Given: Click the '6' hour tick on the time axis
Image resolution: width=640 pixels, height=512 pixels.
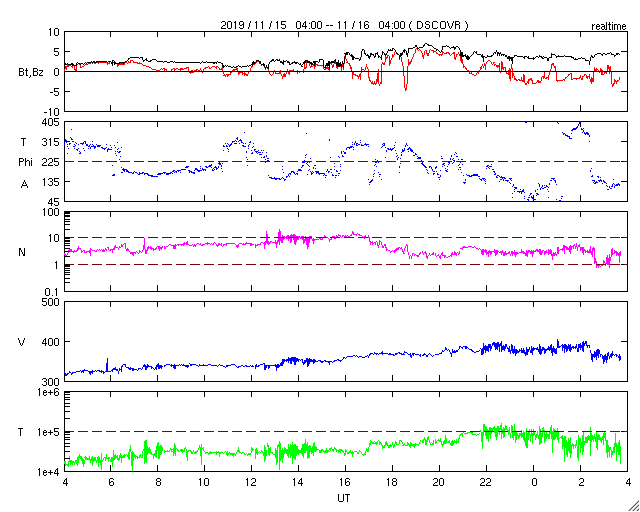Looking at the screenshot, I should click(111, 482).
